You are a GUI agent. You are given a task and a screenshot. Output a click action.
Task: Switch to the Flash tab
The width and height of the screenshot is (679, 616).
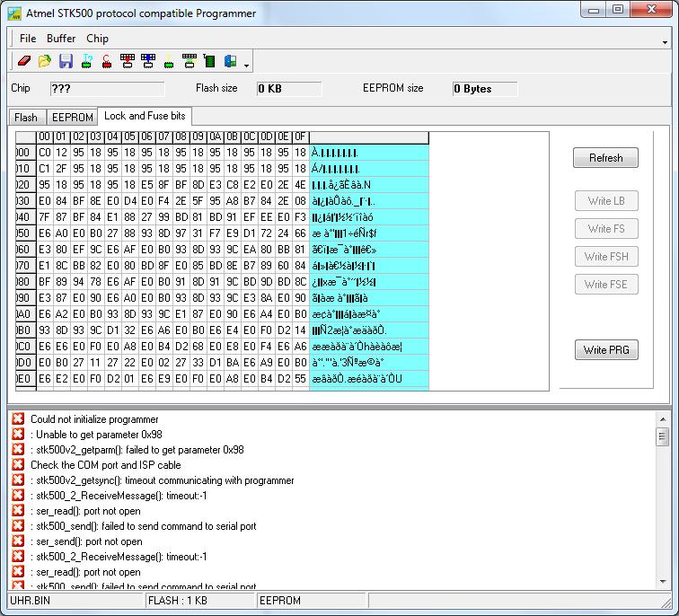[26, 118]
